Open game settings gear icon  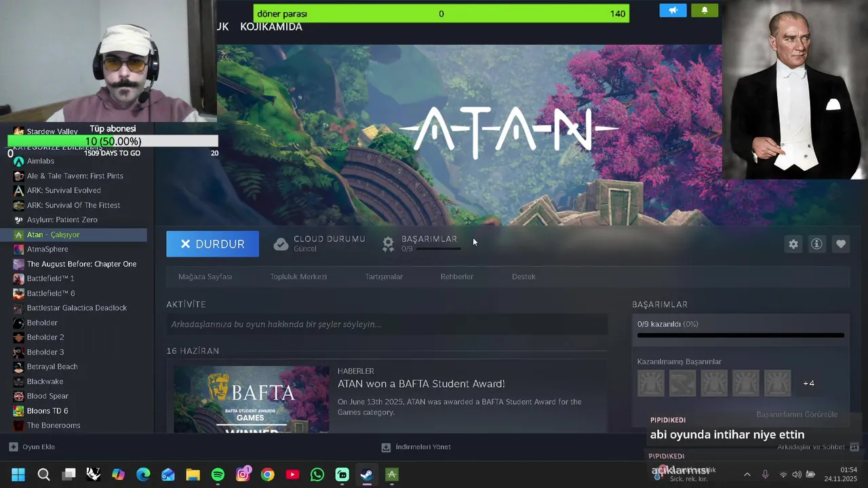(x=793, y=244)
